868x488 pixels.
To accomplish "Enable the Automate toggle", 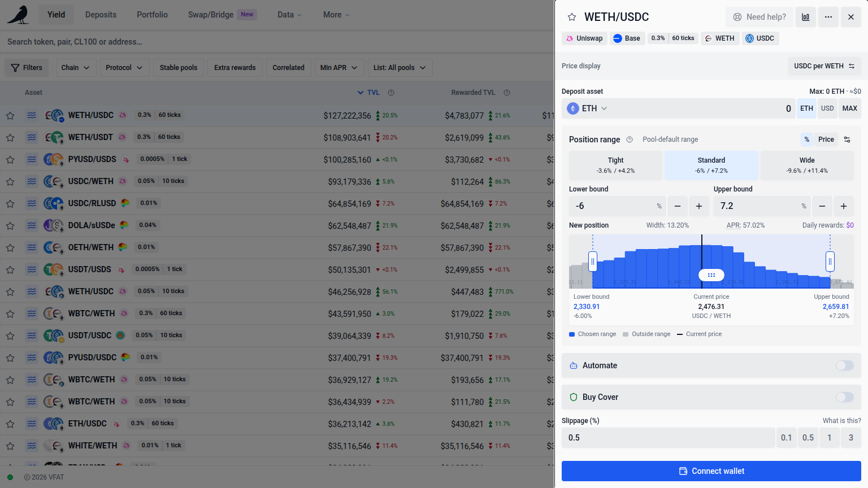I will [845, 365].
